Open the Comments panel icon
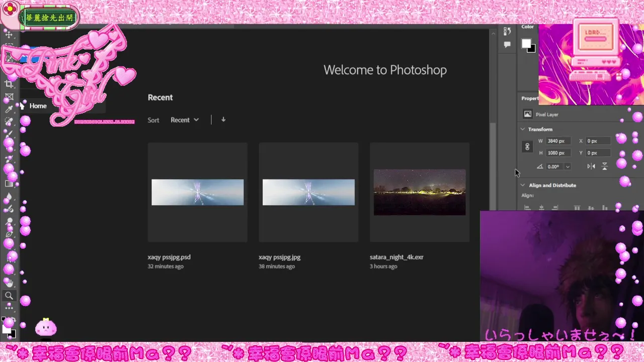The image size is (644, 362). (507, 44)
